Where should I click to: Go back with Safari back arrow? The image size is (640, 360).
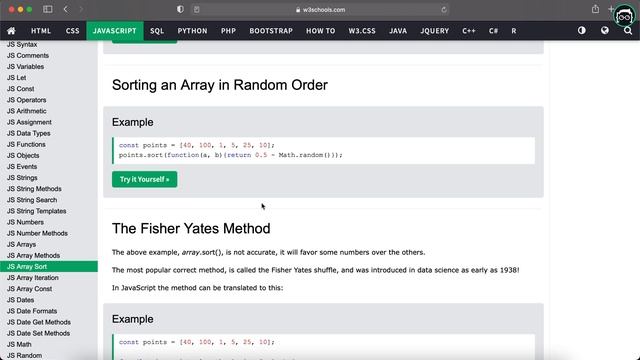pyautogui.click(x=66, y=9)
